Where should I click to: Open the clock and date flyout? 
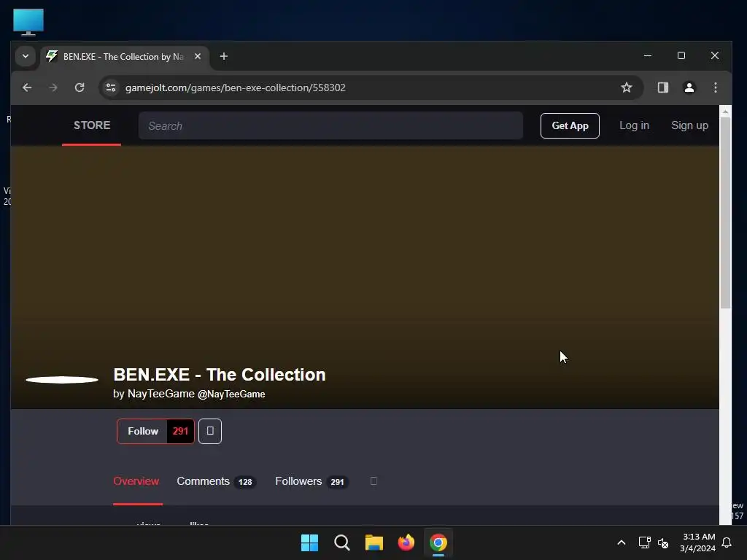698,542
